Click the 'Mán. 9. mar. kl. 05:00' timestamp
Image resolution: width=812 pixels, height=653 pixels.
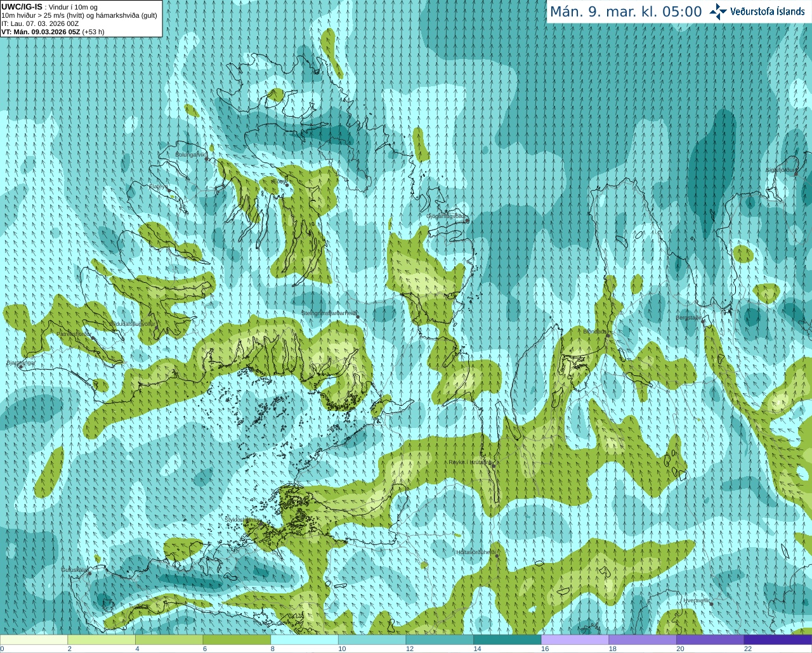point(625,12)
